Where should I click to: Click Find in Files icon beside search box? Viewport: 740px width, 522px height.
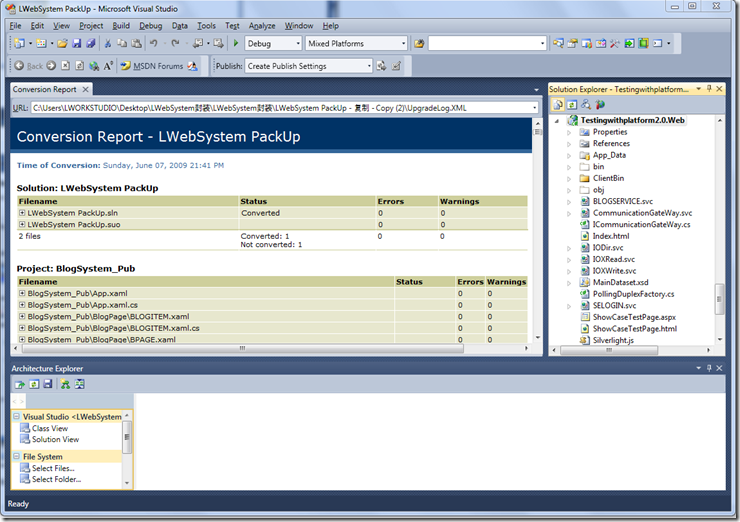(x=419, y=43)
